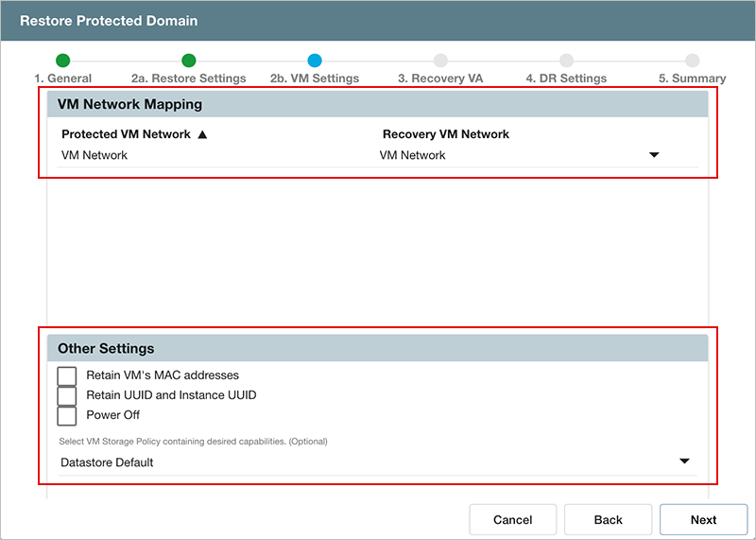Click the DR Settings step circle
The height and width of the screenshot is (540, 756).
(x=566, y=61)
